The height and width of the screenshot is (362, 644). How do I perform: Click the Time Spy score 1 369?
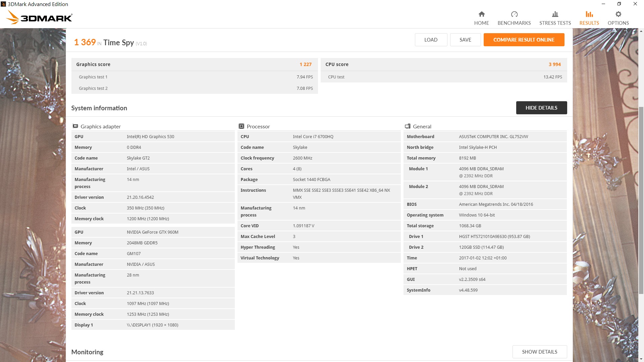tap(85, 42)
